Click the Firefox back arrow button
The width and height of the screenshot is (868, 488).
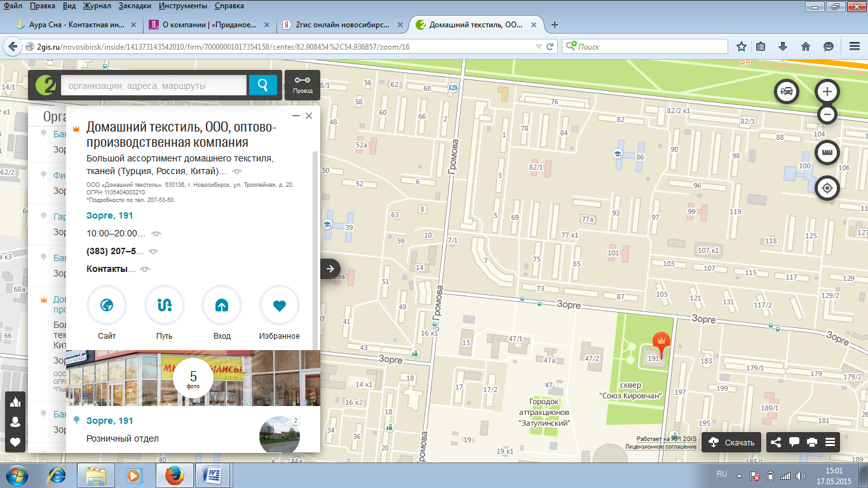[x=13, y=46]
